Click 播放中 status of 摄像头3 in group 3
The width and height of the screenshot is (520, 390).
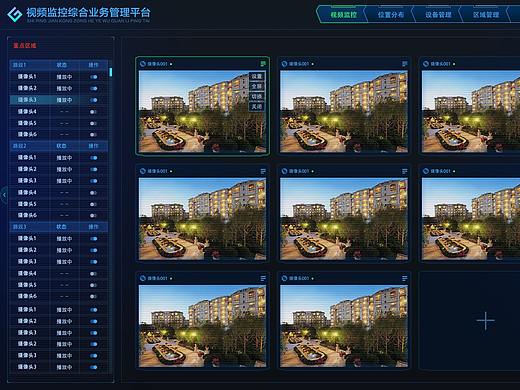(x=64, y=262)
